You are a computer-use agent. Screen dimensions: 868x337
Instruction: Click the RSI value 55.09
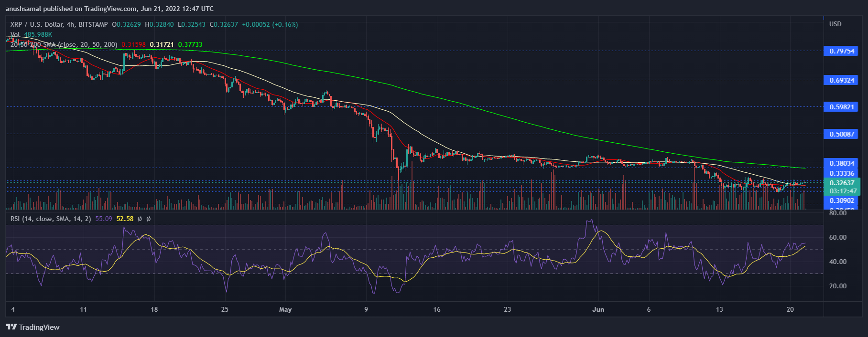(104, 219)
